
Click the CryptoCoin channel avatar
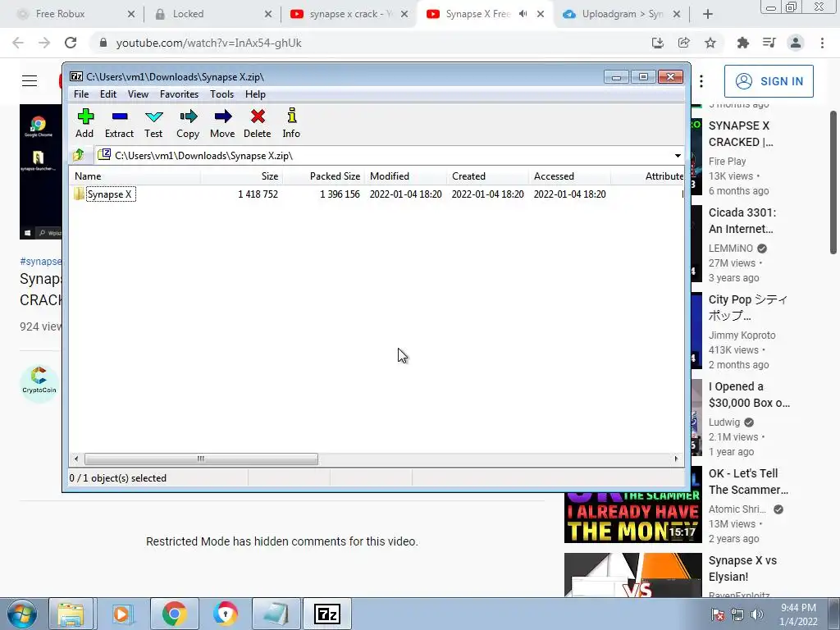[x=39, y=384]
